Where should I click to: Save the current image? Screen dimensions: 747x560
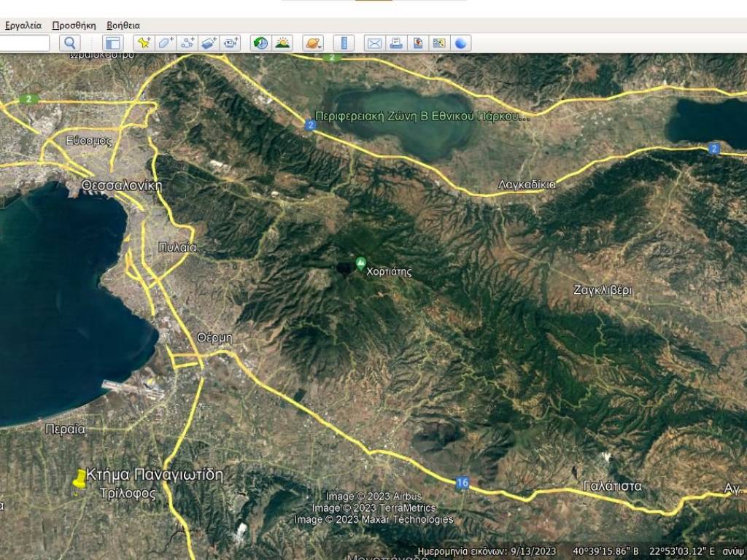tap(417, 43)
